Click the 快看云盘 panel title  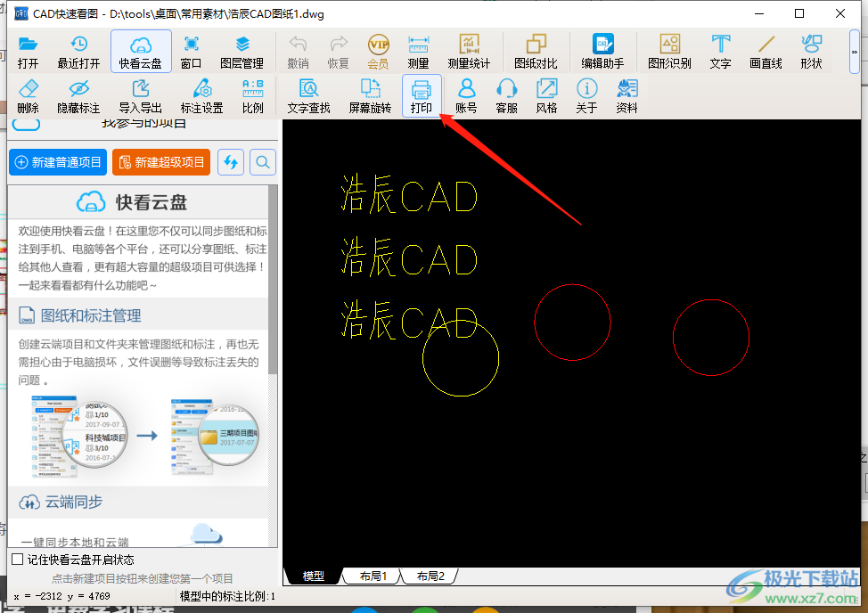pos(151,202)
